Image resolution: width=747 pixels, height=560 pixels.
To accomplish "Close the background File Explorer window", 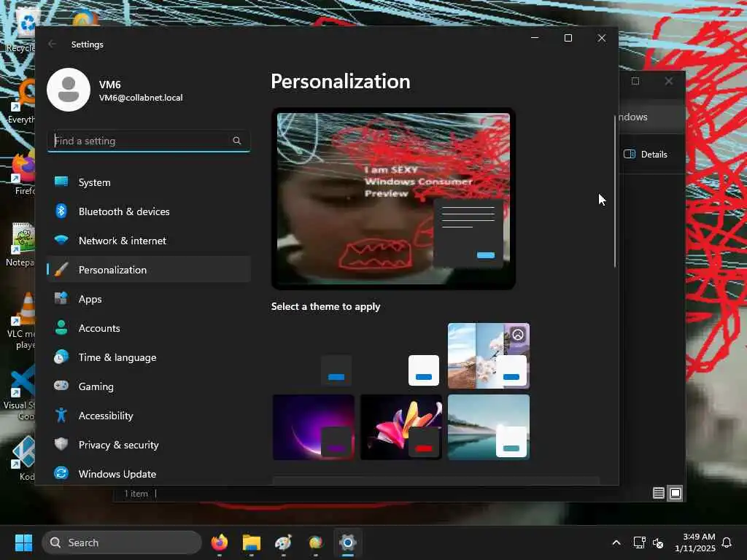I will [669, 81].
